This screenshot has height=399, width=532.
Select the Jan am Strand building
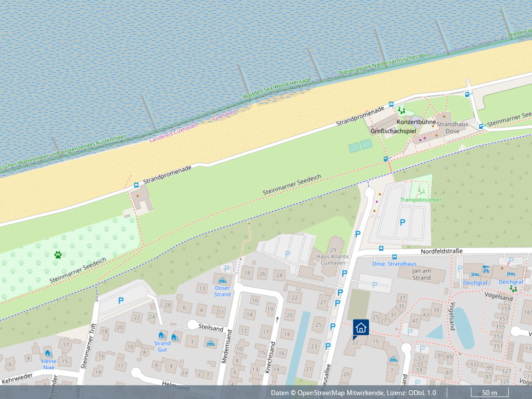tap(421, 274)
